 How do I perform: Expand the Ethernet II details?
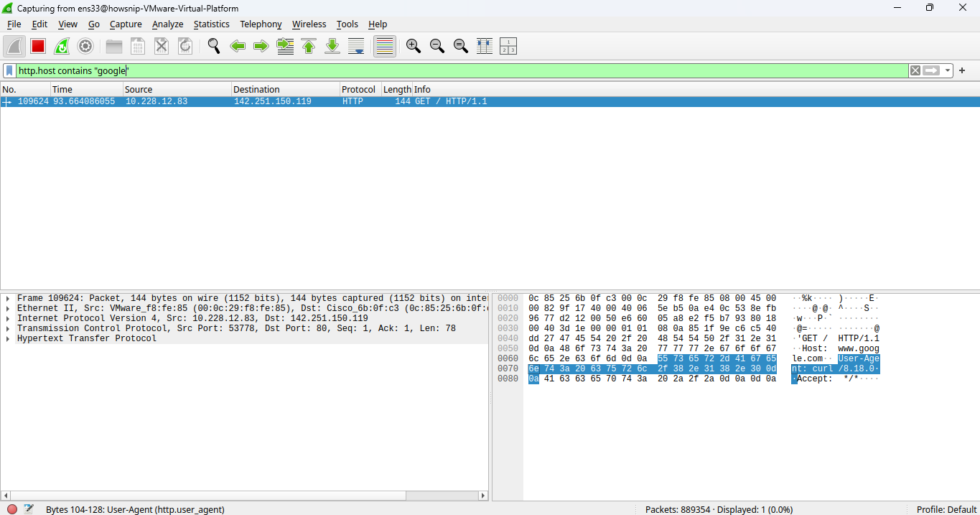pyautogui.click(x=7, y=308)
